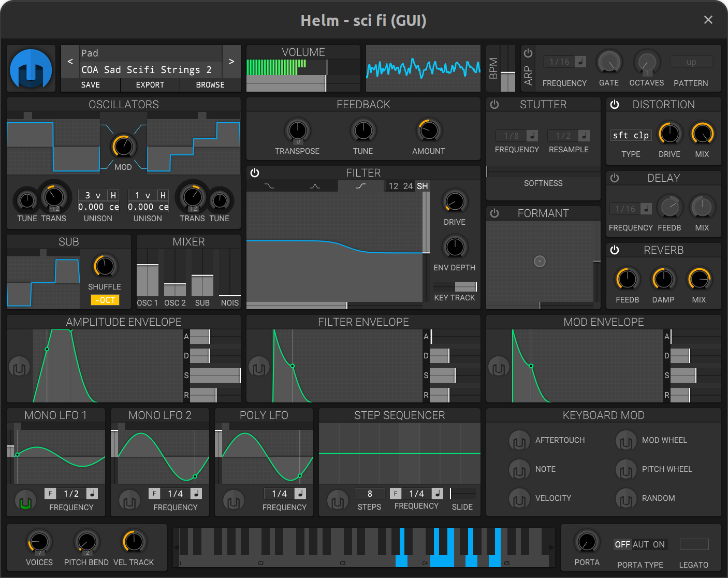Click the Note modulation source icon
Image resolution: width=728 pixels, height=578 pixels.
point(519,470)
